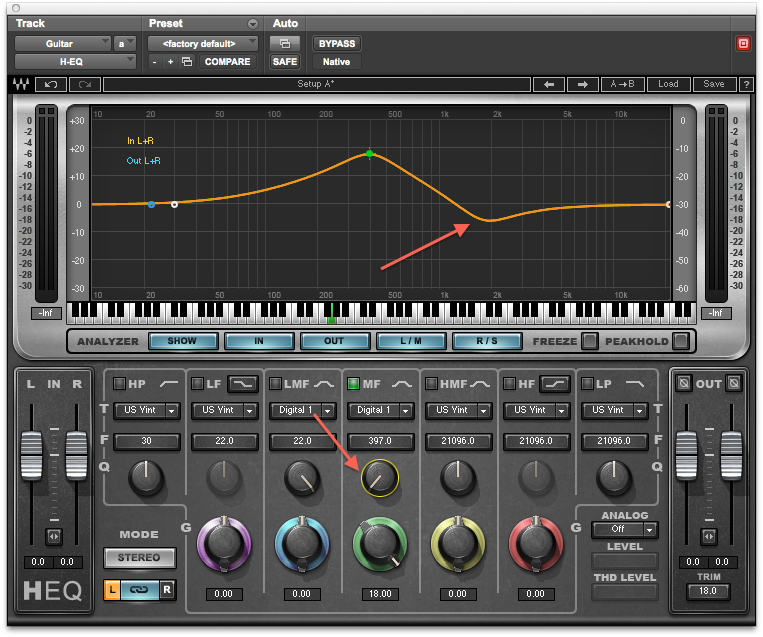
Task: Click the preset circular menu arrow
Action: pos(253,23)
